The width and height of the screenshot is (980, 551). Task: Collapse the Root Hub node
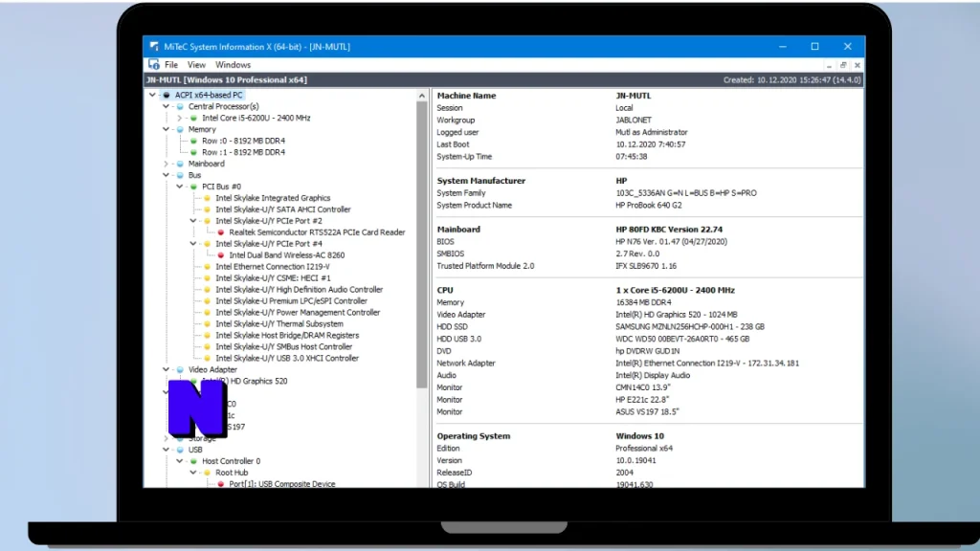[193, 473]
